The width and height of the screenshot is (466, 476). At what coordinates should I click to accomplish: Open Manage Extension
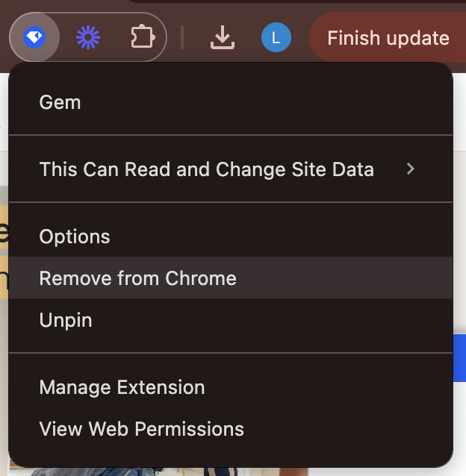pyautogui.click(x=231, y=387)
